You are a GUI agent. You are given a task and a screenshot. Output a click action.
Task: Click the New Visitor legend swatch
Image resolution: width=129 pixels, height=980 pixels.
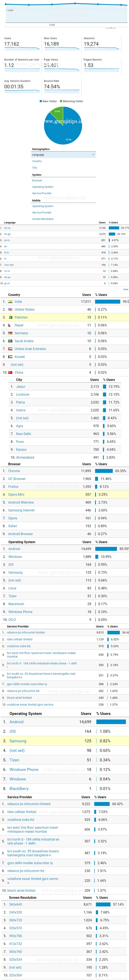(x=41, y=101)
